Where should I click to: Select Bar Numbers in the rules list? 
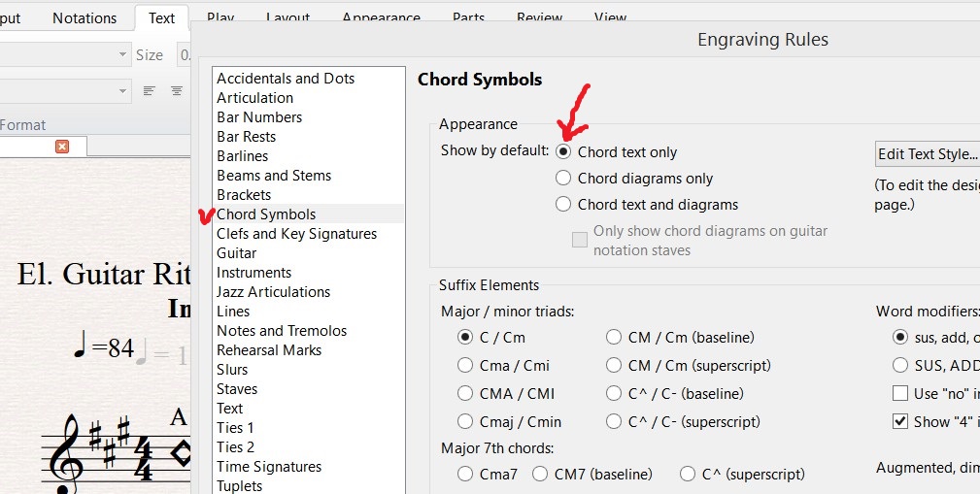coord(259,117)
